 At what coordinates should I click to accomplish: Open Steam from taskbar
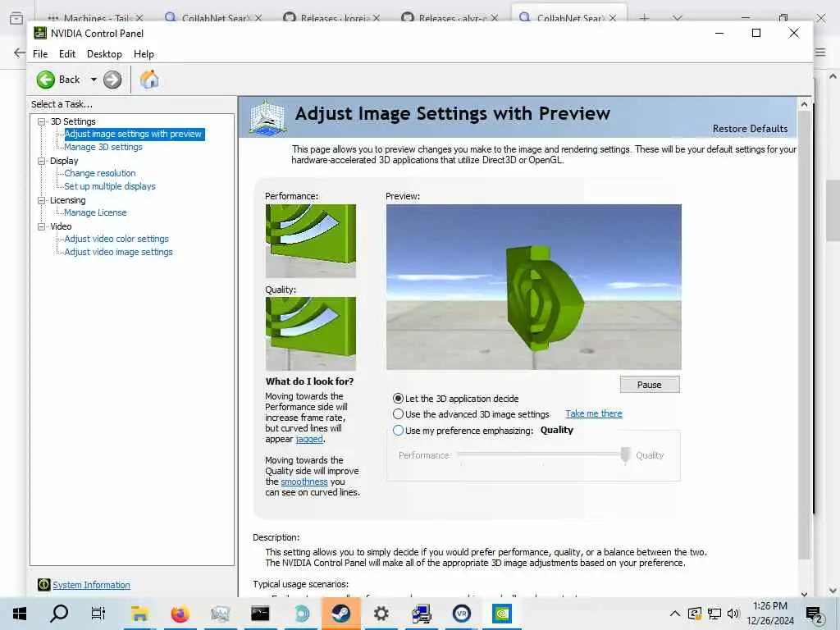[x=340, y=614]
